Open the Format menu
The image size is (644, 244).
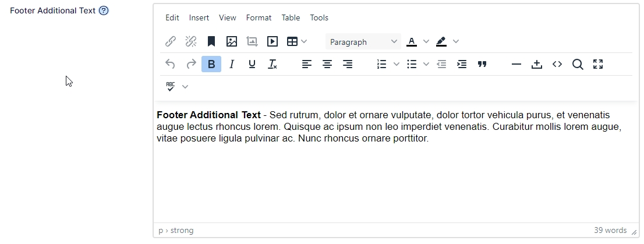pyautogui.click(x=259, y=17)
